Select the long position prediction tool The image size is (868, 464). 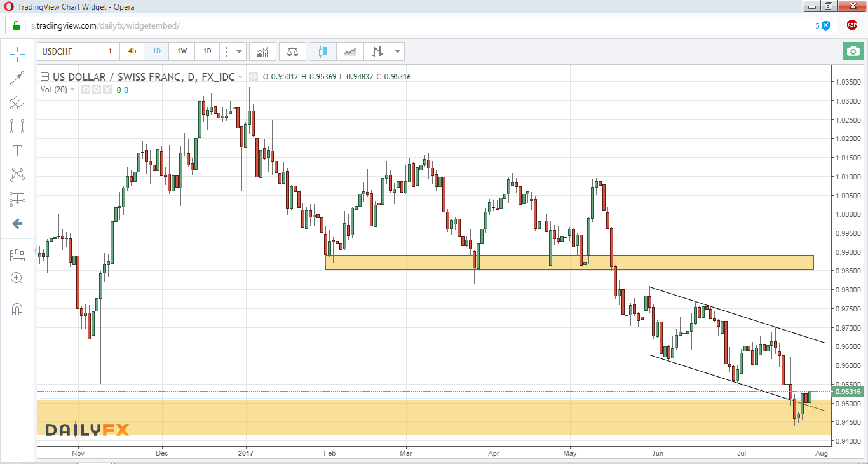[17, 199]
